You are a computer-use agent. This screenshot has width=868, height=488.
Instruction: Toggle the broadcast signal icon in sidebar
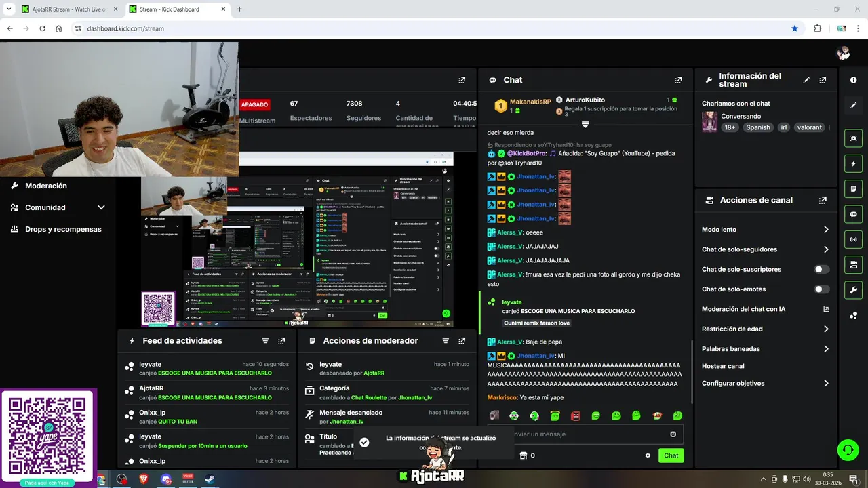pos(853,239)
